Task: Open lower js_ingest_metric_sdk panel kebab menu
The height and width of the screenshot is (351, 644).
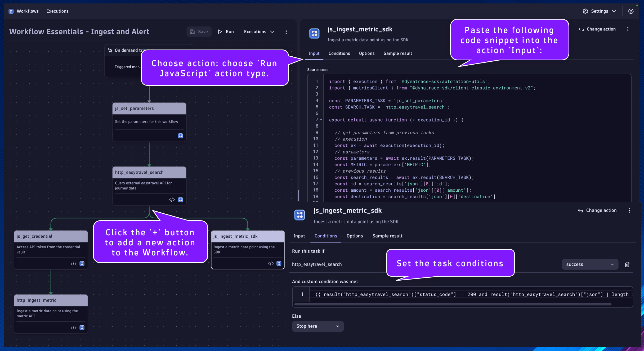Action: click(x=629, y=210)
